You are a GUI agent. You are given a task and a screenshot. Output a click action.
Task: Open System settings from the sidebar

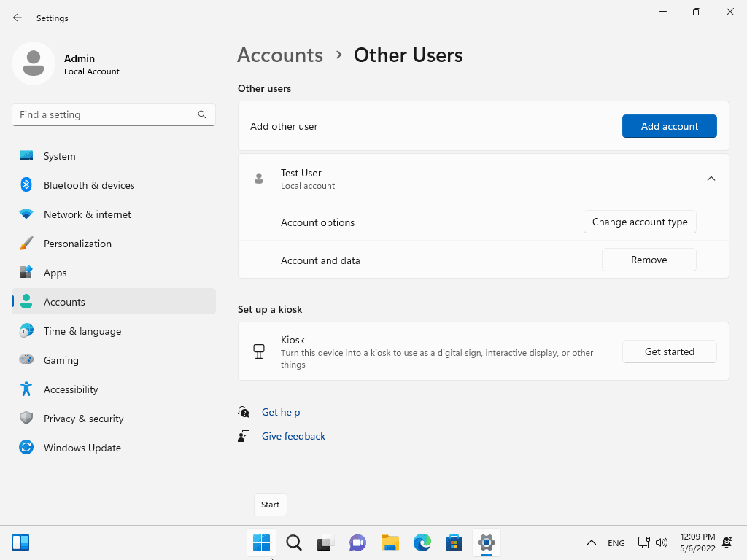pos(59,155)
